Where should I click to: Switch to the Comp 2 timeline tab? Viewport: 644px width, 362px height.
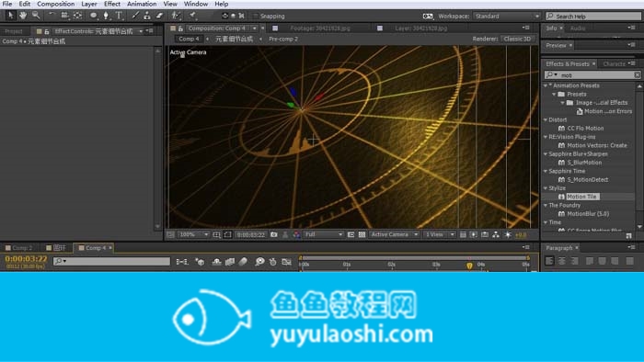(19, 248)
